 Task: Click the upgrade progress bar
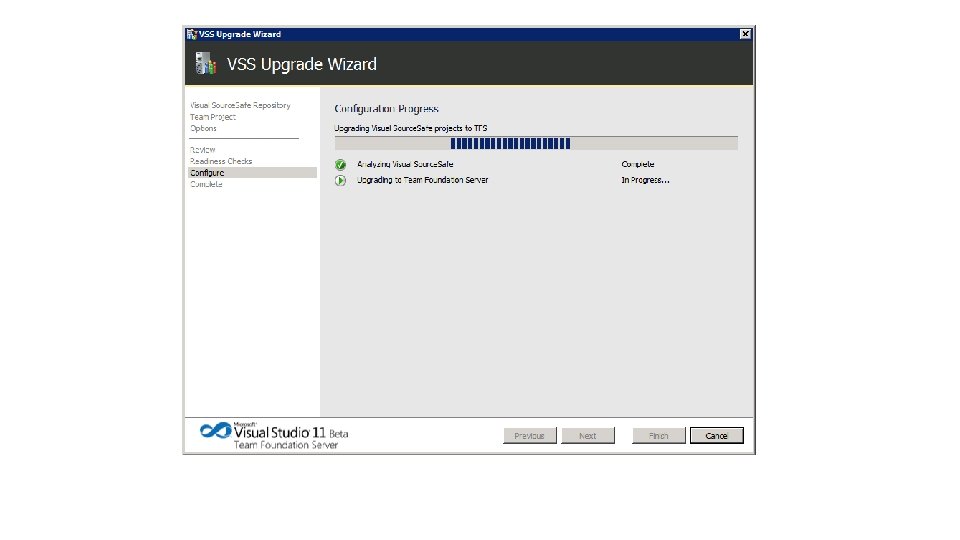pos(536,144)
